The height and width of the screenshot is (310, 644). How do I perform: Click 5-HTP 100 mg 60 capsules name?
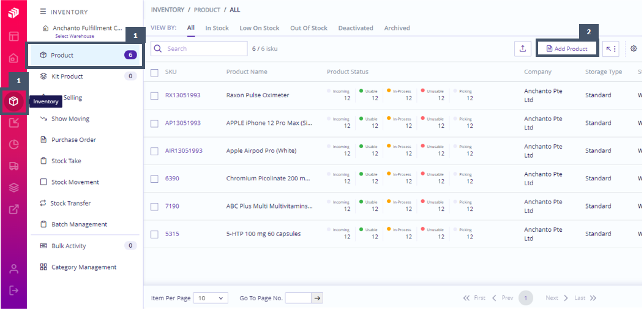(263, 234)
